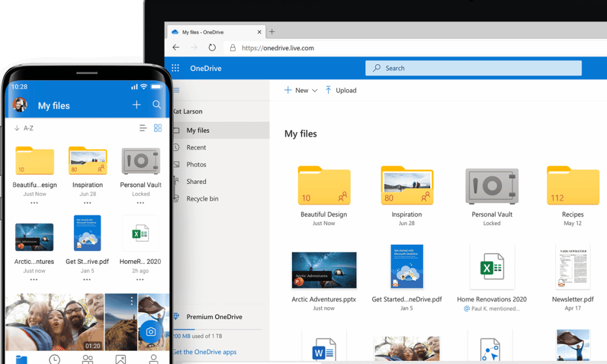Open the Newsletter.pdf thumbnail

573,266
